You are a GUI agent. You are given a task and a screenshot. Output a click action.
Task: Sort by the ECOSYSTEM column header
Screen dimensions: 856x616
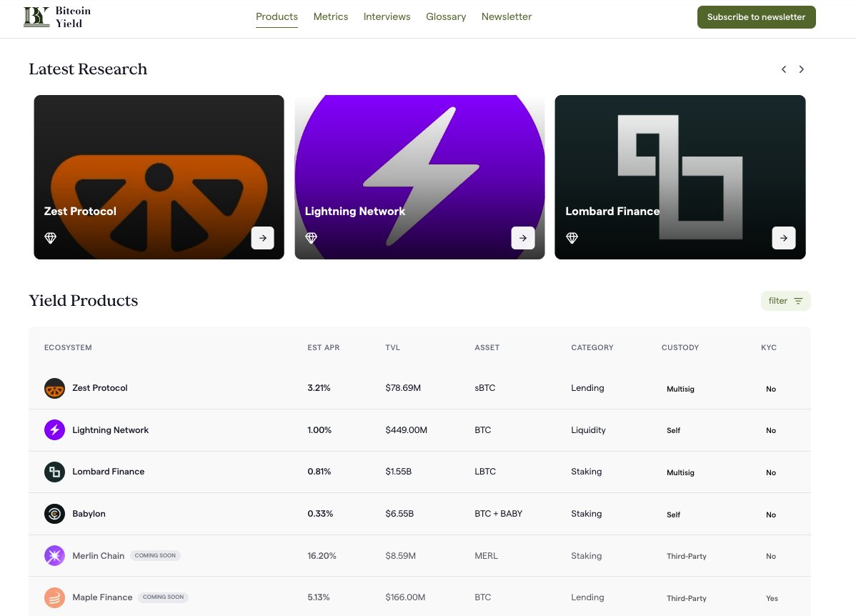(69, 347)
